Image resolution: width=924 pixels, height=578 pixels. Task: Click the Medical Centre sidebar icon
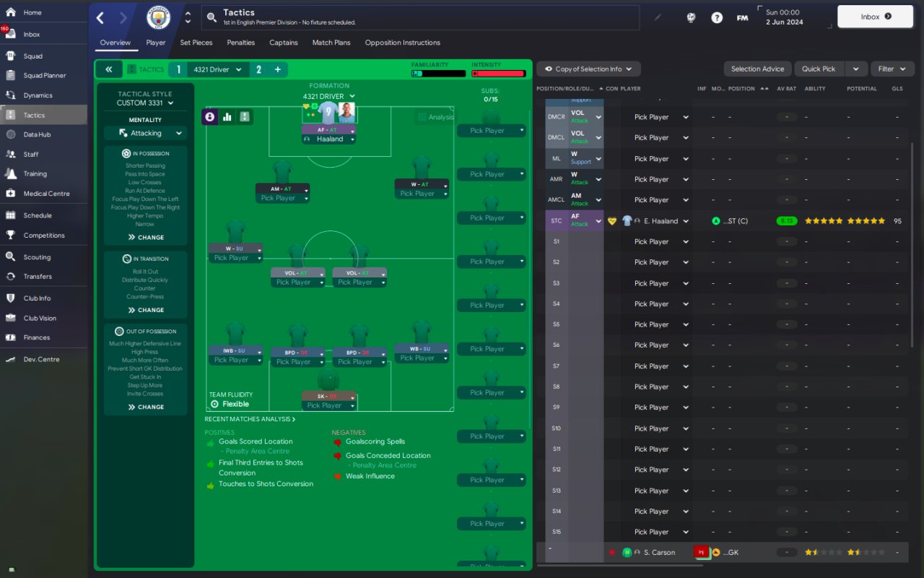click(x=10, y=193)
